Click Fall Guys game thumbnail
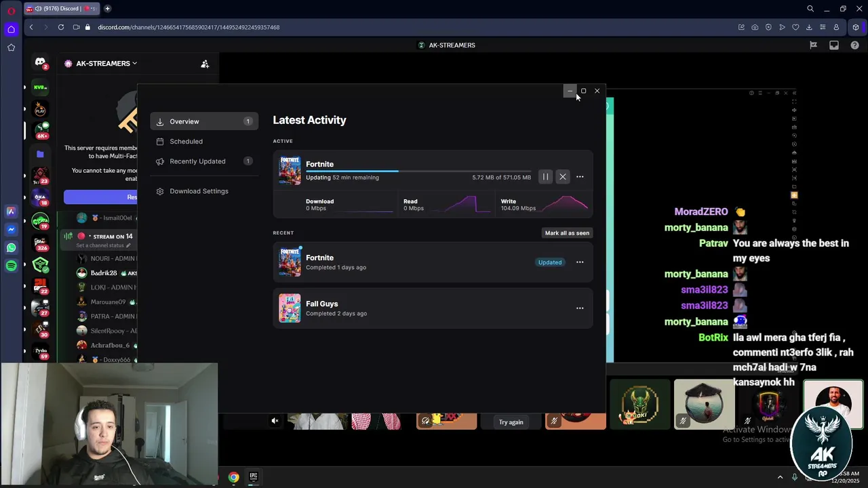Screen dimensions: 868x488 [x=290, y=308]
